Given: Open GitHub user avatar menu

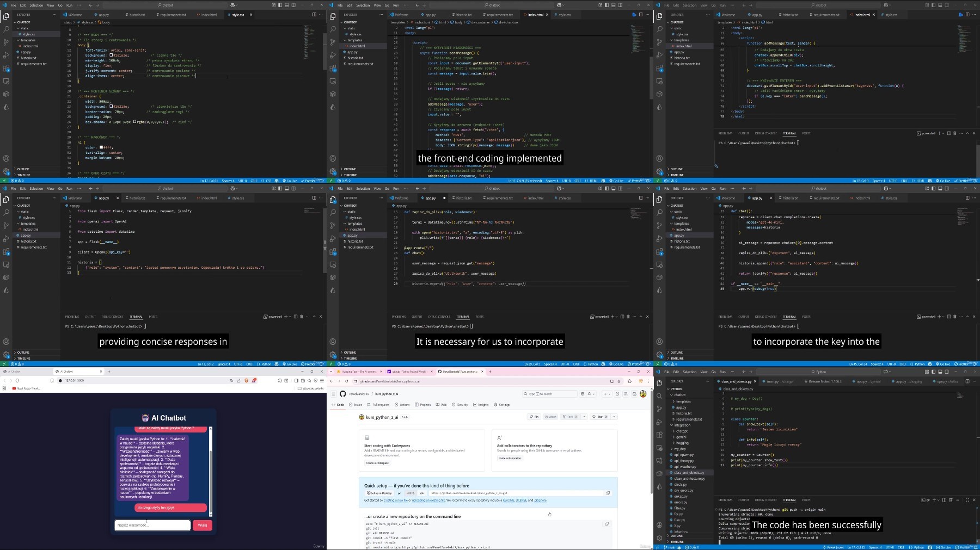Looking at the screenshot, I should coord(643,394).
